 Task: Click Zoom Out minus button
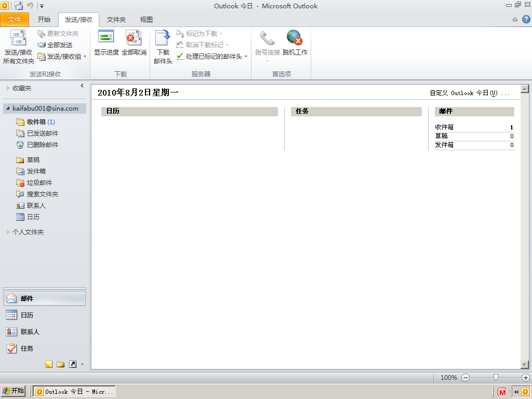click(465, 378)
